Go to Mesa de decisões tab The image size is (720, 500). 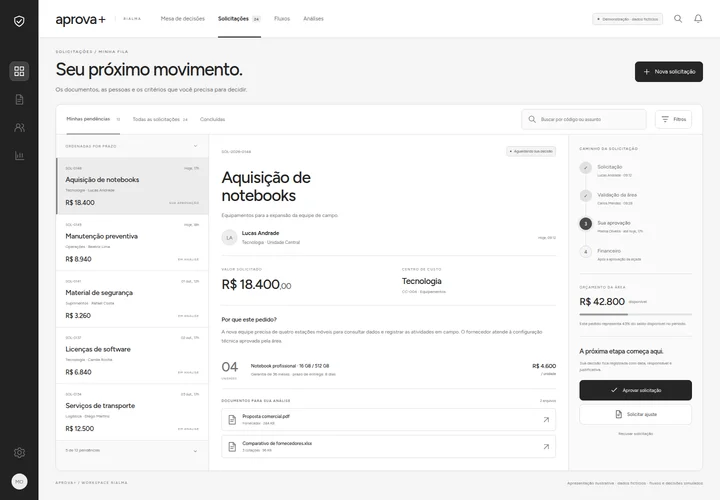(x=182, y=19)
